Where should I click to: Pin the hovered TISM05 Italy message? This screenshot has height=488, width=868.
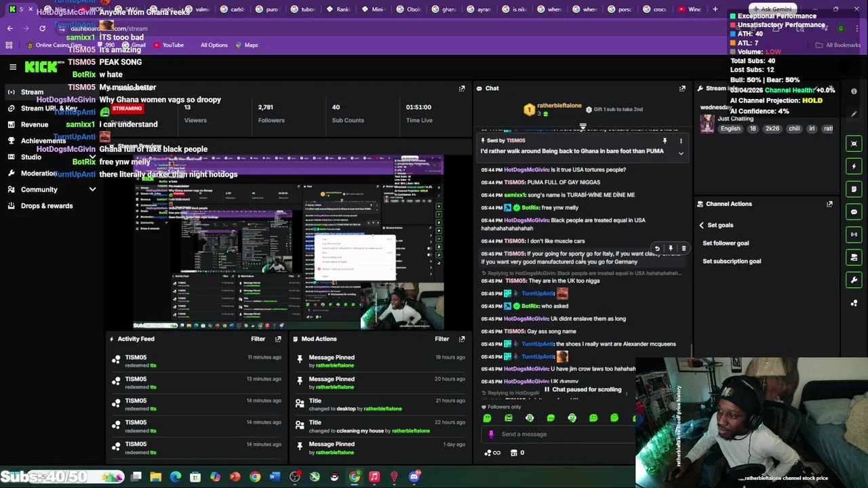pyautogui.click(x=670, y=249)
